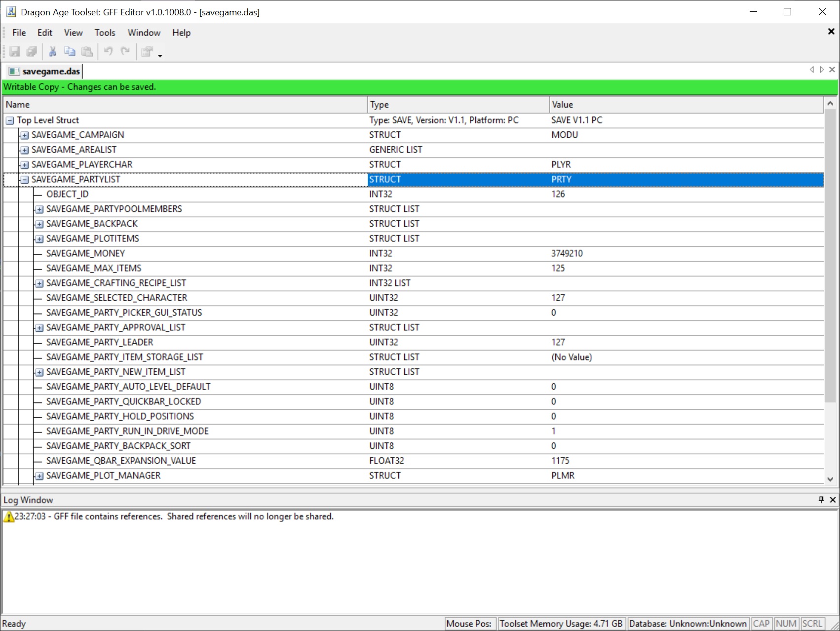This screenshot has height=631, width=840.
Task: Click the vertical scrollbar thumb
Action: tap(830, 256)
